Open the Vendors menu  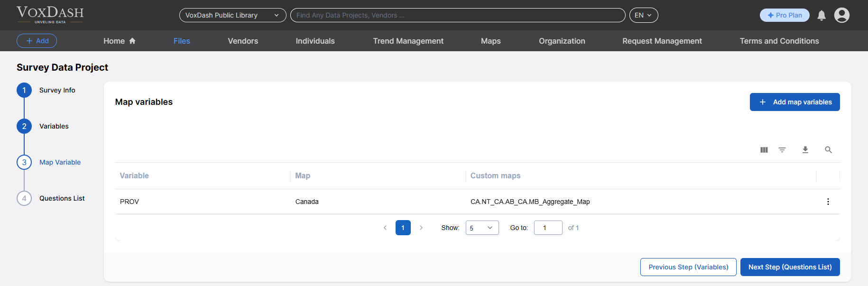click(x=243, y=41)
